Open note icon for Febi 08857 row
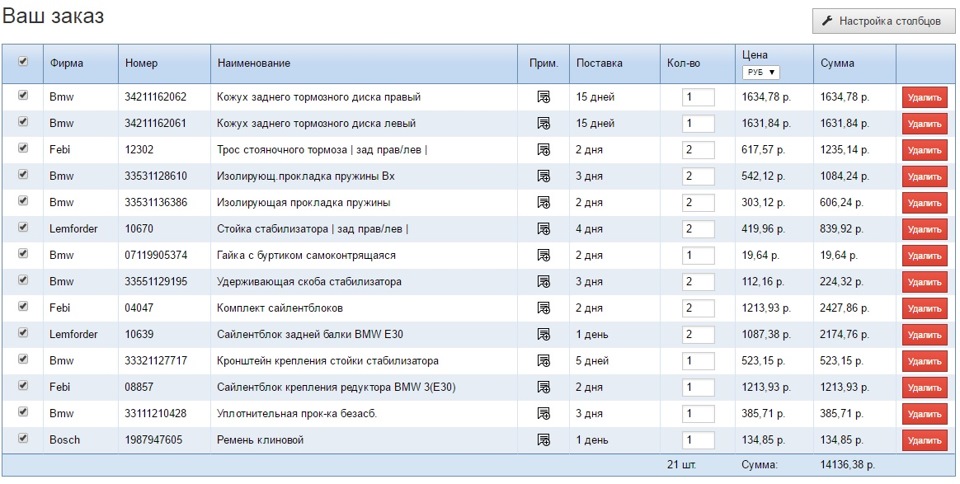Viewport: 960px width, 484px height. [543, 387]
